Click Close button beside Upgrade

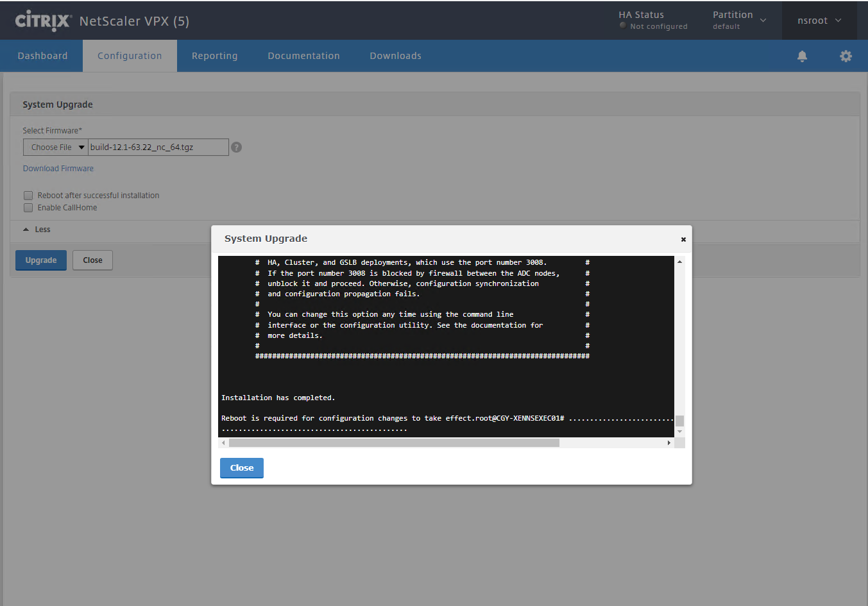point(92,260)
